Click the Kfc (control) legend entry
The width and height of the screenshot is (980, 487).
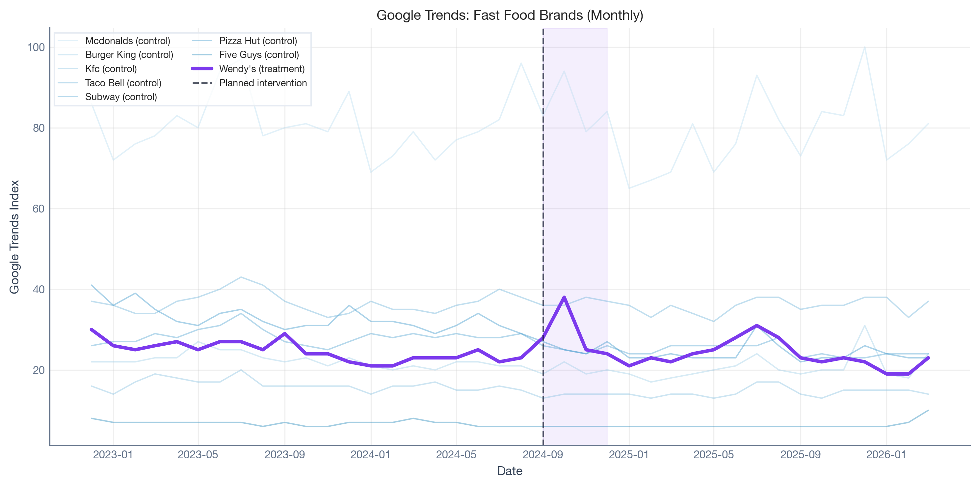[111, 69]
